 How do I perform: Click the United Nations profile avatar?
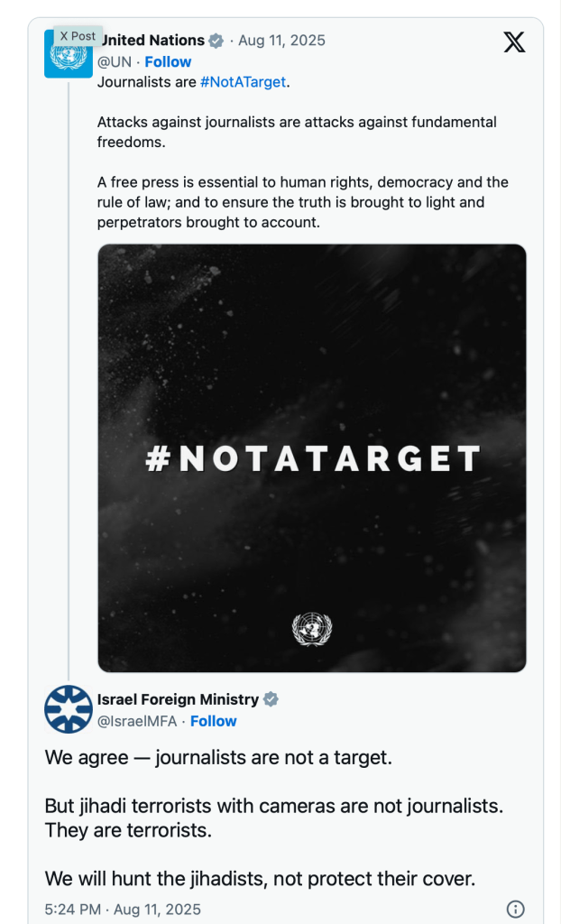coord(68,56)
